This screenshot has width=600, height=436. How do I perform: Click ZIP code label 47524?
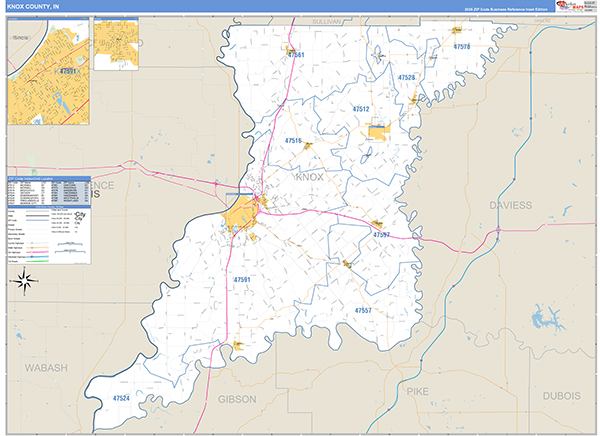coord(121,398)
